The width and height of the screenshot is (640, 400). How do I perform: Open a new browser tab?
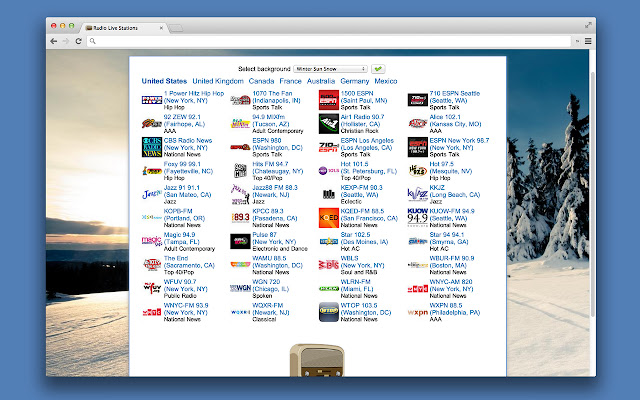tap(176, 28)
